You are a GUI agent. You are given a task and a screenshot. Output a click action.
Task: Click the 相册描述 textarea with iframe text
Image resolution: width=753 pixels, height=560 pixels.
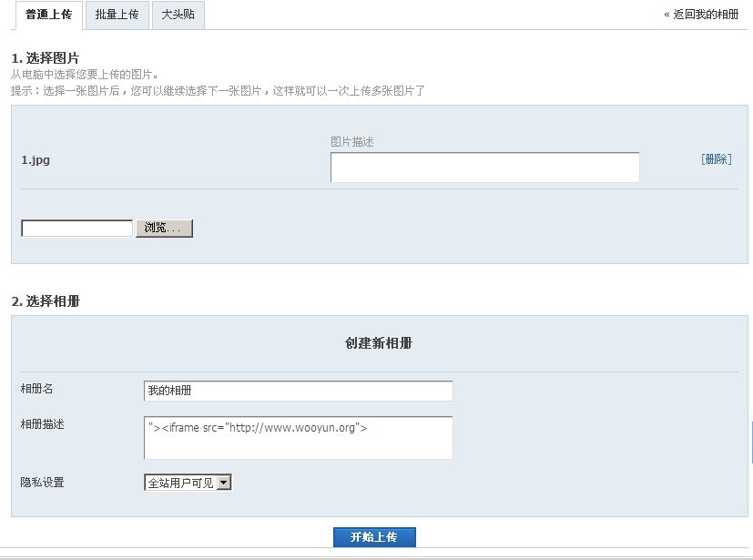pos(299,438)
